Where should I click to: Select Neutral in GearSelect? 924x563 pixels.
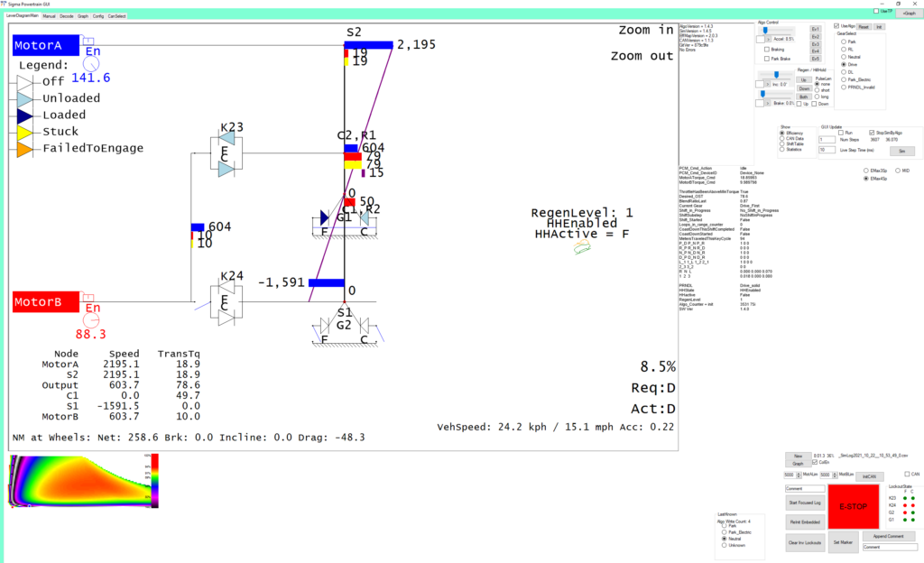click(x=844, y=57)
